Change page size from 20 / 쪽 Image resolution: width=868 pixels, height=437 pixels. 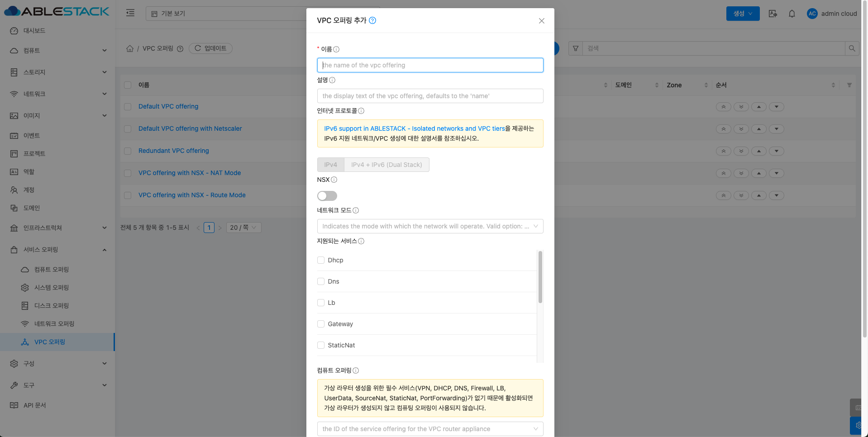tap(244, 228)
